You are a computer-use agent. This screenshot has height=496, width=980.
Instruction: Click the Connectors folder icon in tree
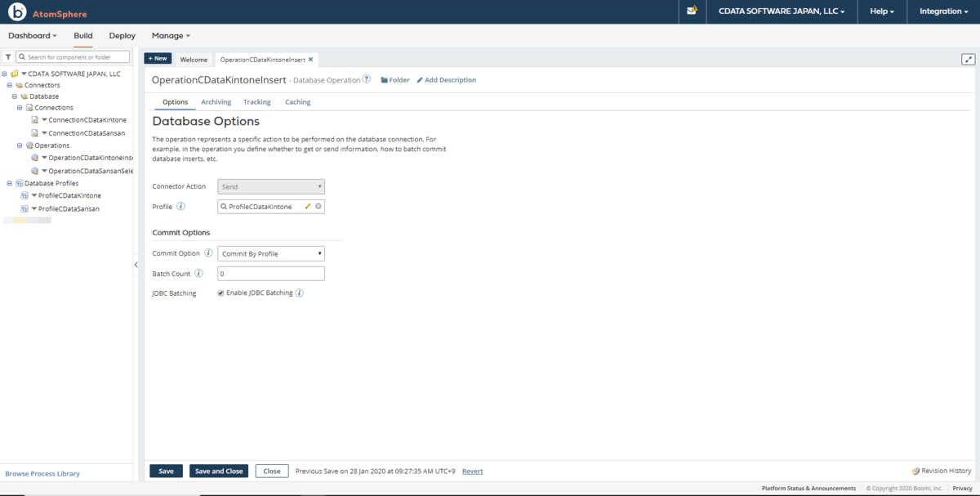20,85
